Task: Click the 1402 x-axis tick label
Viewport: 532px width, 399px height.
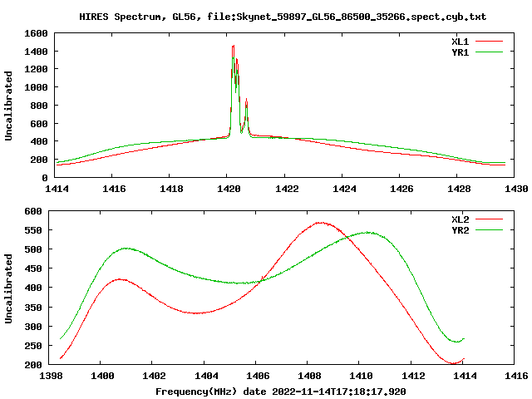Action: pyautogui.click(x=154, y=376)
